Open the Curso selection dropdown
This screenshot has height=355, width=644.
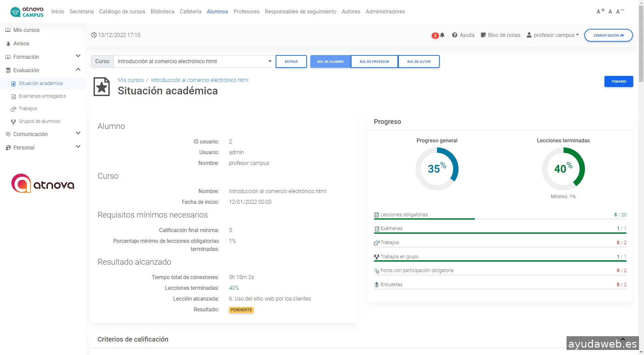195,61
